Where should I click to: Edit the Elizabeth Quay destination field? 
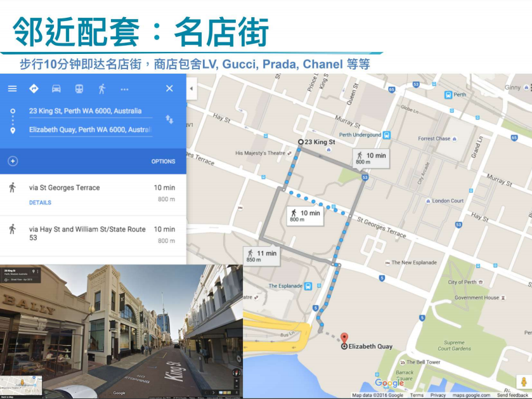point(91,130)
